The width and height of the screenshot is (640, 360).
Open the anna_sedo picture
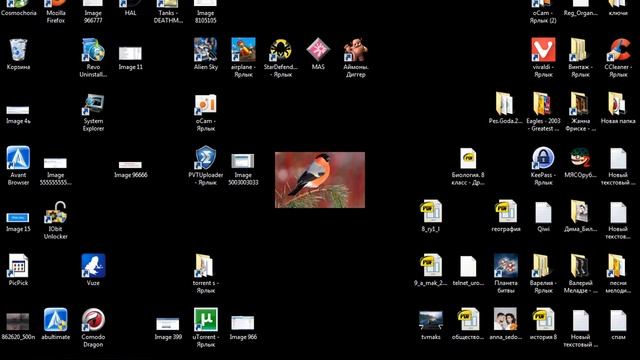point(505,320)
